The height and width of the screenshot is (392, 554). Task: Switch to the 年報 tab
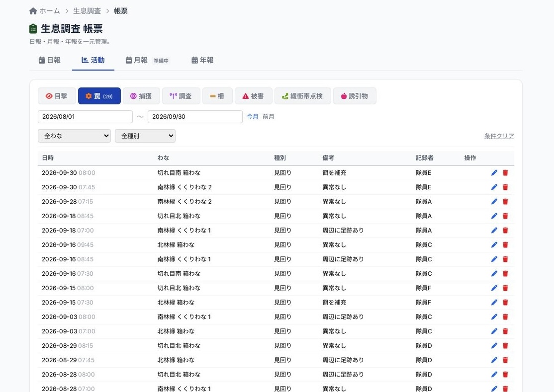[x=202, y=60]
